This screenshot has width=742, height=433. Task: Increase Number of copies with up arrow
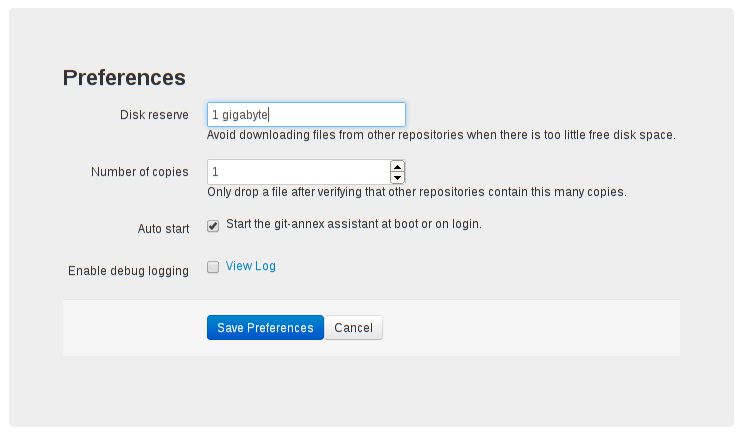pos(398,167)
